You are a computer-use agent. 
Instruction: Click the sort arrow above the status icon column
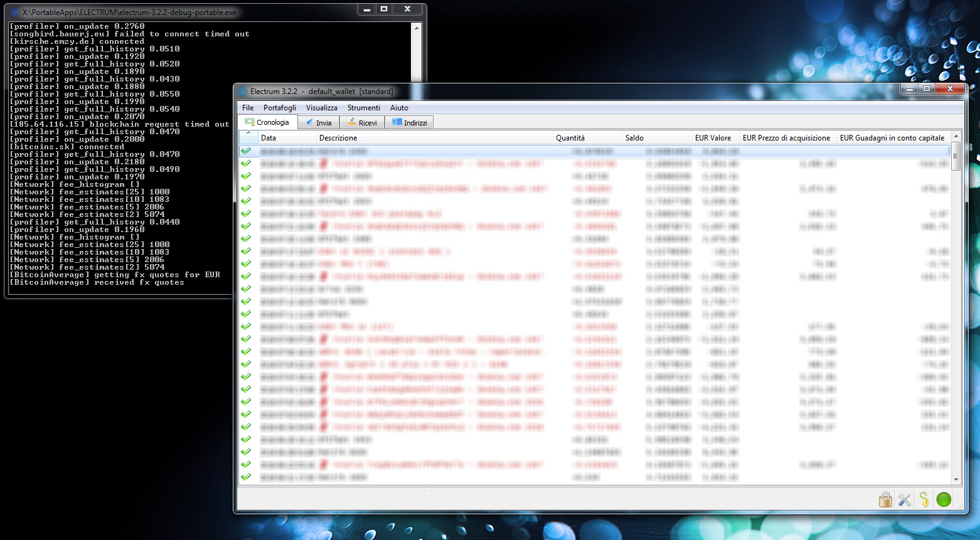(248, 134)
